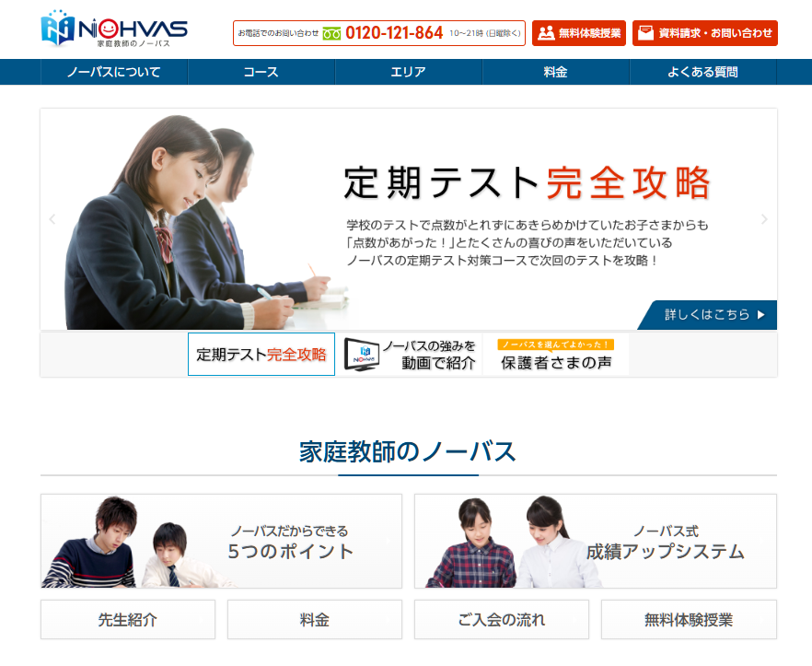Click the triangle arrow on 詳しくはこちら

tap(760, 315)
